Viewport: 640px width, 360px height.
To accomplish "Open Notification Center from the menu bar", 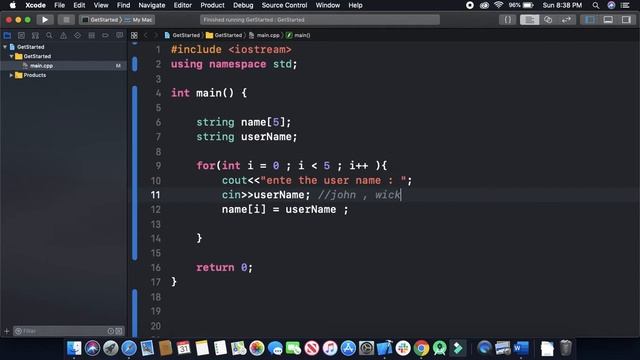I will pos(625,5).
